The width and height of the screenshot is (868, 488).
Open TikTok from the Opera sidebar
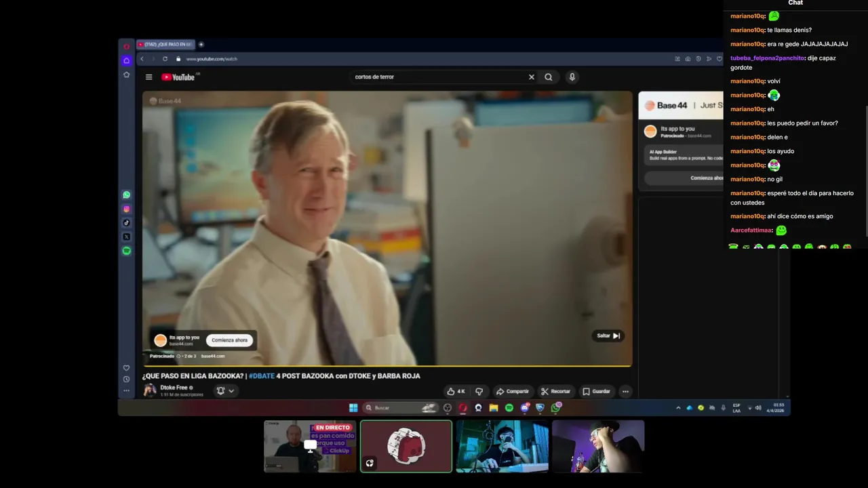coord(126,223)
